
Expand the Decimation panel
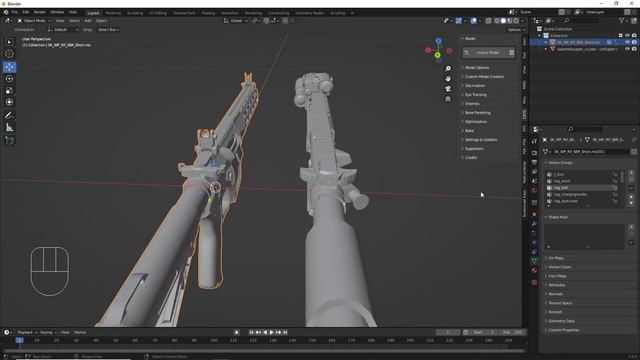coord(475,86)
